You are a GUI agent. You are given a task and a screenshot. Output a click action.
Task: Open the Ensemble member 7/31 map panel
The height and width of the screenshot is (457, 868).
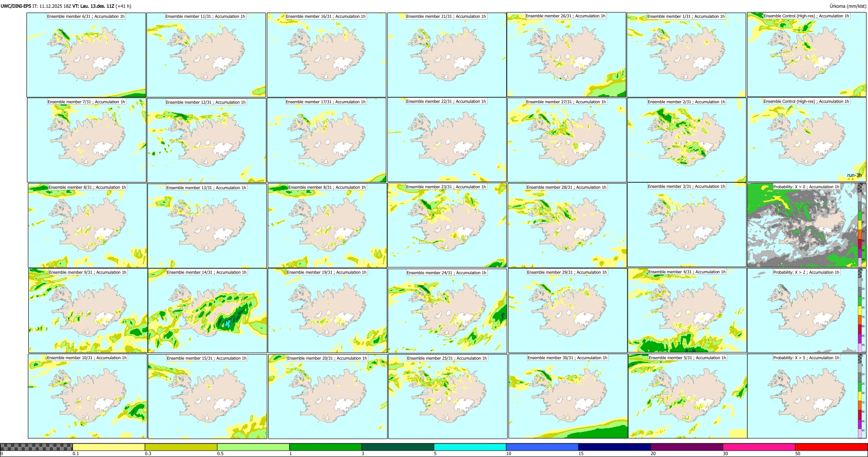coord(86,140)
